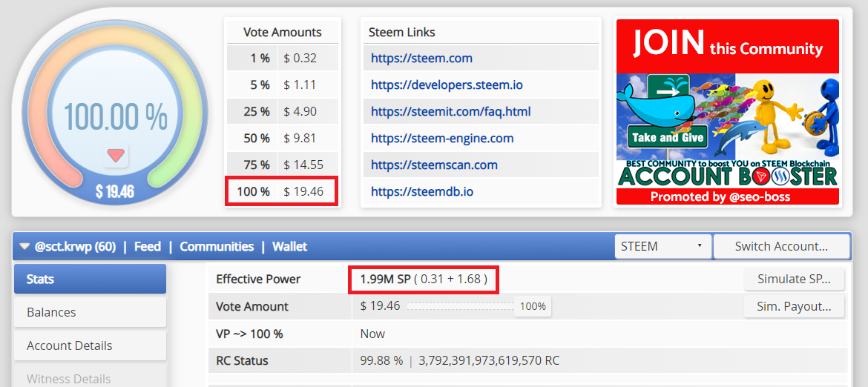Open the https://steem.com link
The image size is (868, 387).
(x=421, y=58)
